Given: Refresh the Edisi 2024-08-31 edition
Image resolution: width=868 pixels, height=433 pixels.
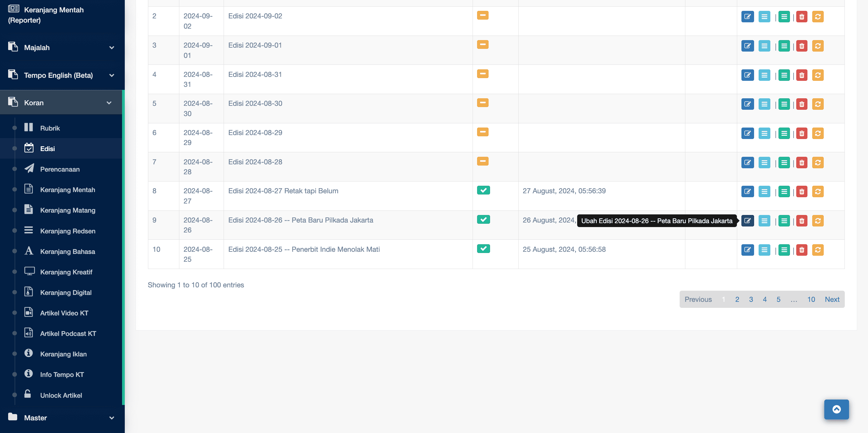Looking at the screenshot, I should pos(818,75).
